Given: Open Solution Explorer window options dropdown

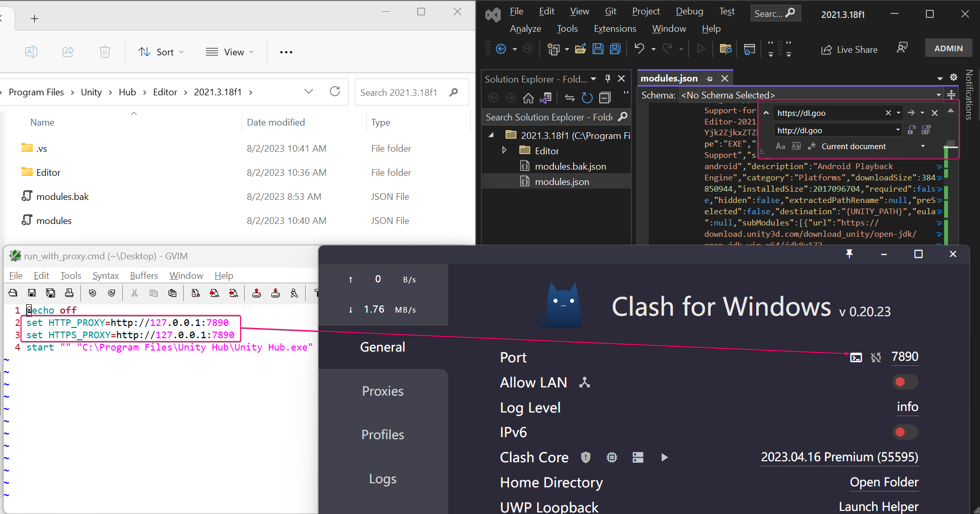Looking at the screenshot, I should pos(593,79).
